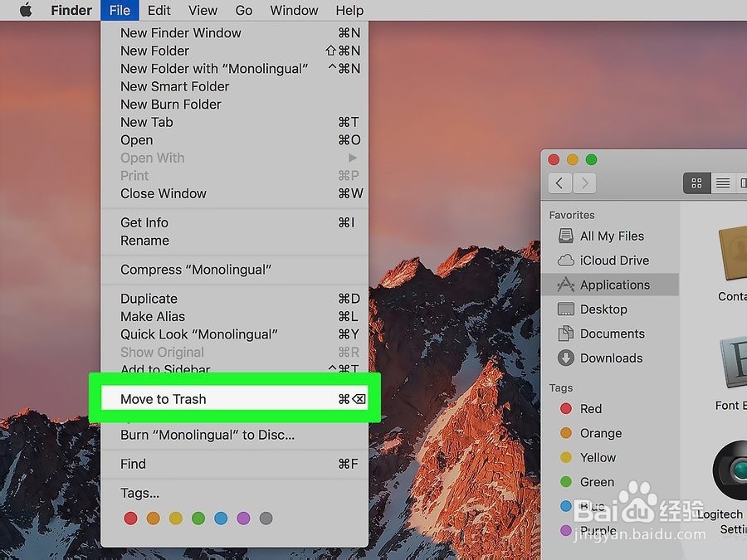This screenshot has height=560, width=747.
Task: Open the Help menu
Action: [349, 10]
